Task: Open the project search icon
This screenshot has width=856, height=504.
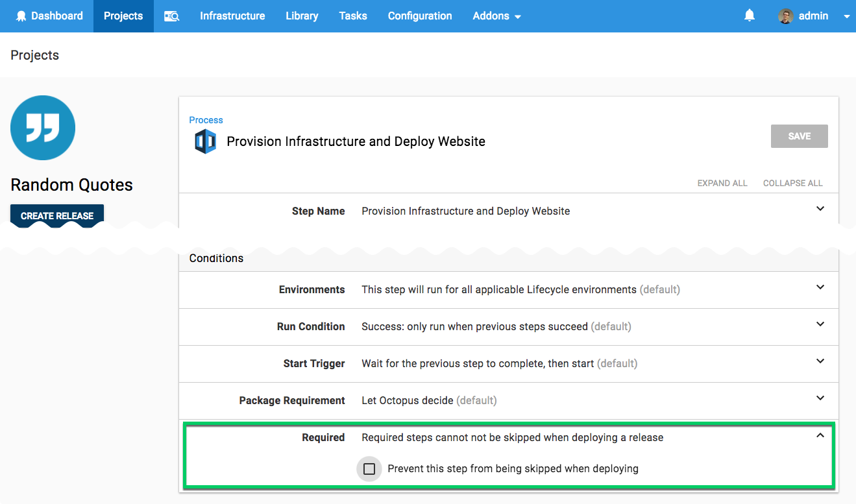Action: (171, 16)
